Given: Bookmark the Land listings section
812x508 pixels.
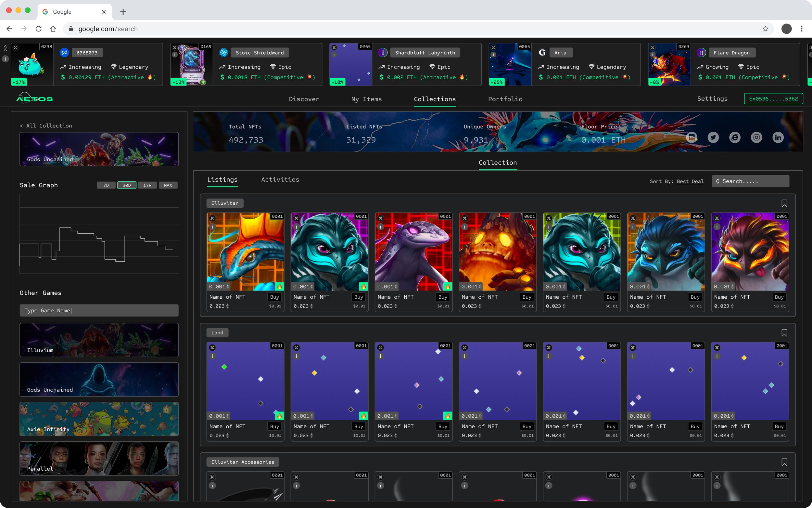Looking at the screenshot, I should [x=784, y=332].
